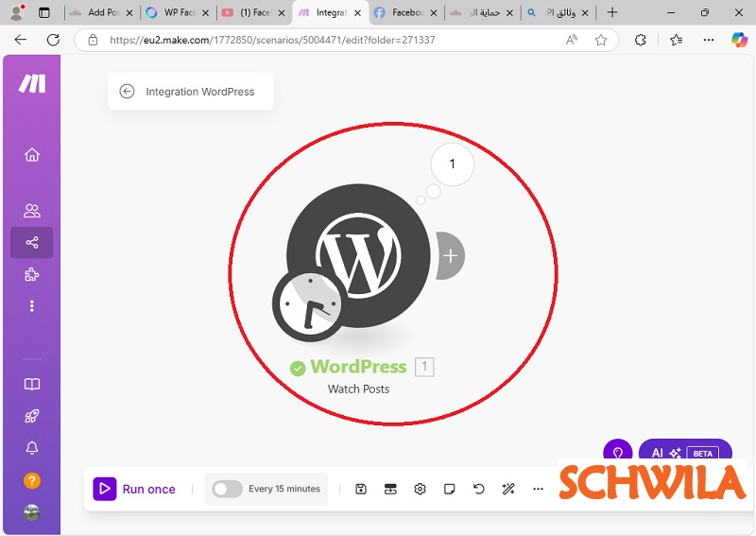Open the tab actions menu icon

43,12
